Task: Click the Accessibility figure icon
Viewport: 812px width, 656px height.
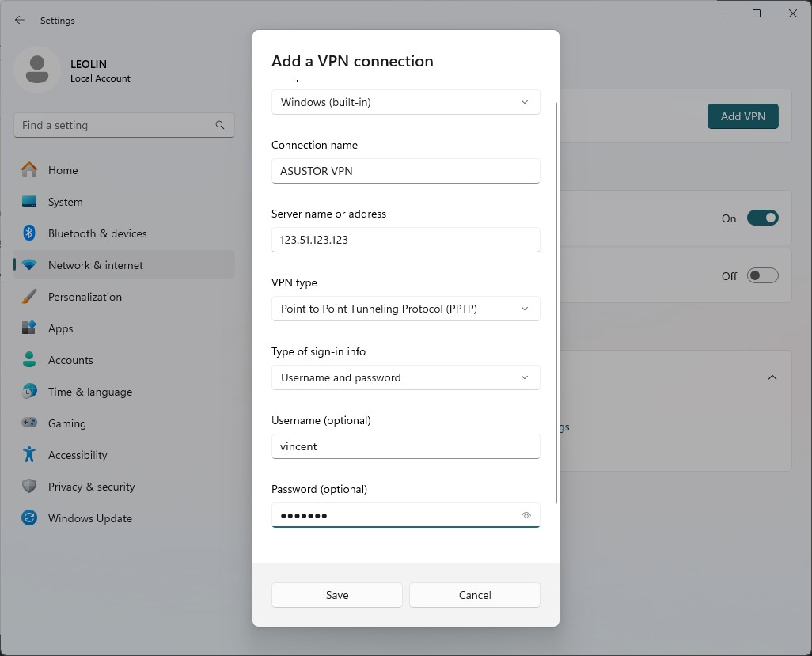Action: pos(29,454)
